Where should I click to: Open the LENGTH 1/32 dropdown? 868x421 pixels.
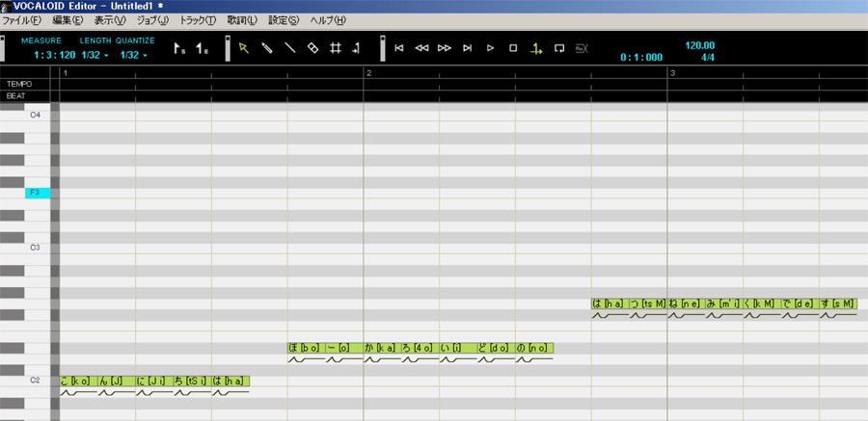coord(95,55)
